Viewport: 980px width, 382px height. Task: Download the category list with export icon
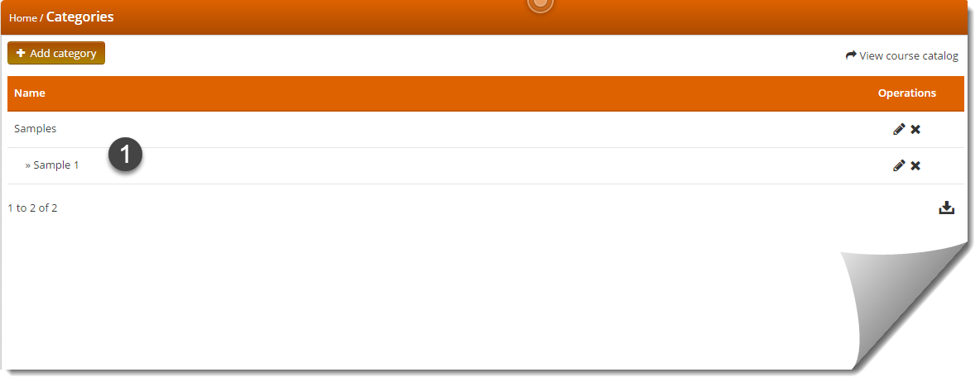coord(947,208)
